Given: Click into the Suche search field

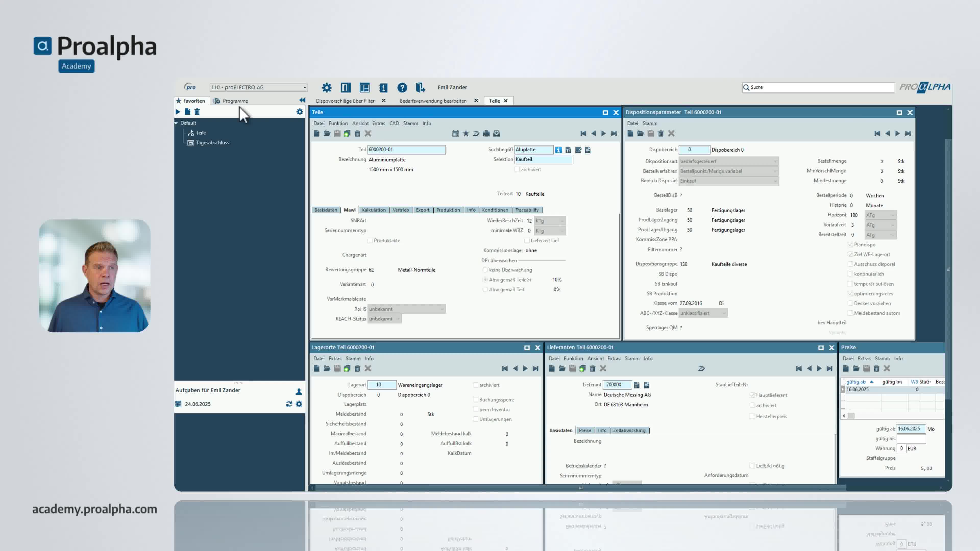Looking at the screenshot, I should click(x=818, y=87).
